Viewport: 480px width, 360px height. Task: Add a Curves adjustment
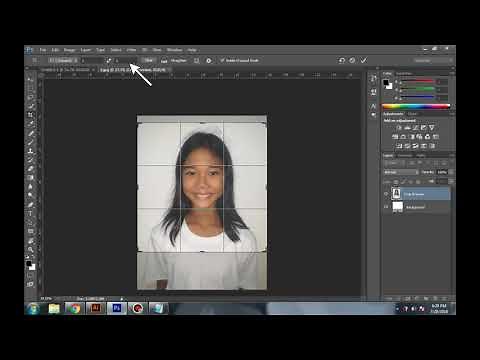pos(415,128)
